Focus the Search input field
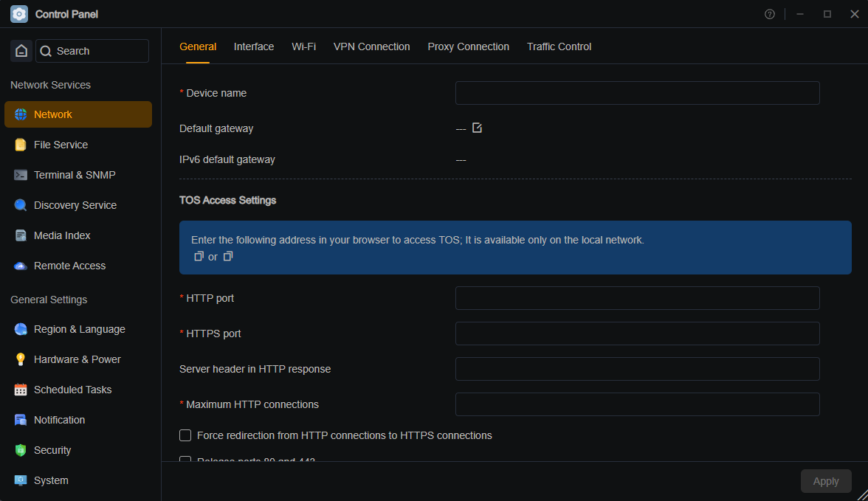The height and width of the screenshot is (501, 868). click(x=92, y=51)
